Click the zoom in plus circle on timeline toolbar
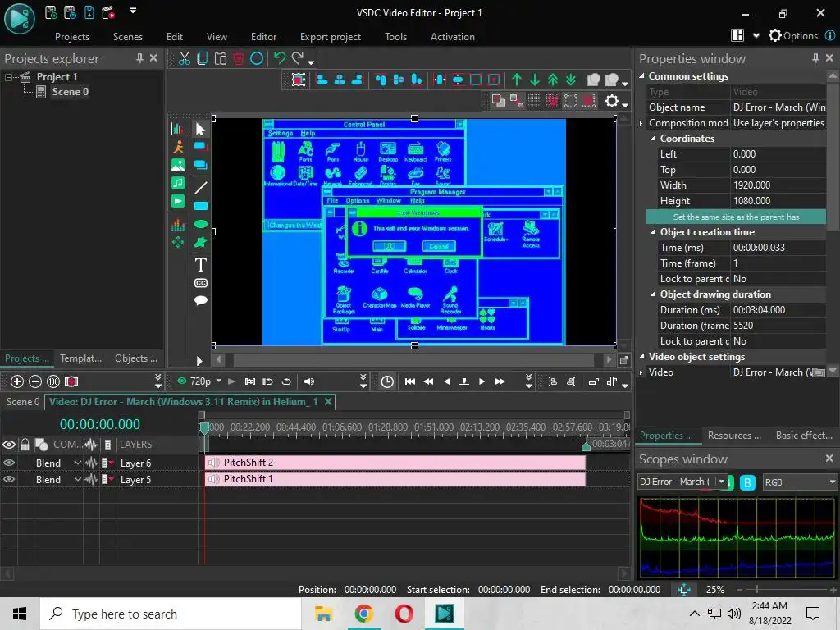The height and width of the screenshot is (630, 840). pos(17,381)
